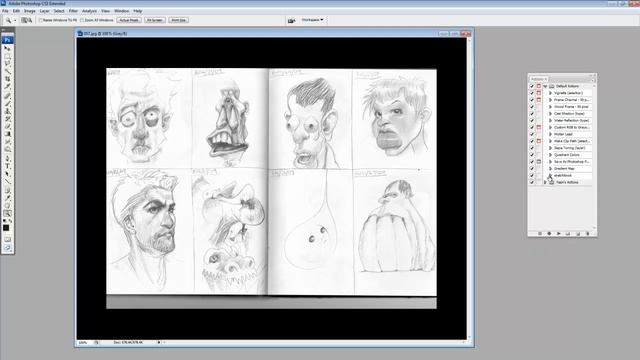Expand the Sepia Toning action steps
The width and height of the screenshot is (640, 360).
pyautogui.click(x=550, y=148)
